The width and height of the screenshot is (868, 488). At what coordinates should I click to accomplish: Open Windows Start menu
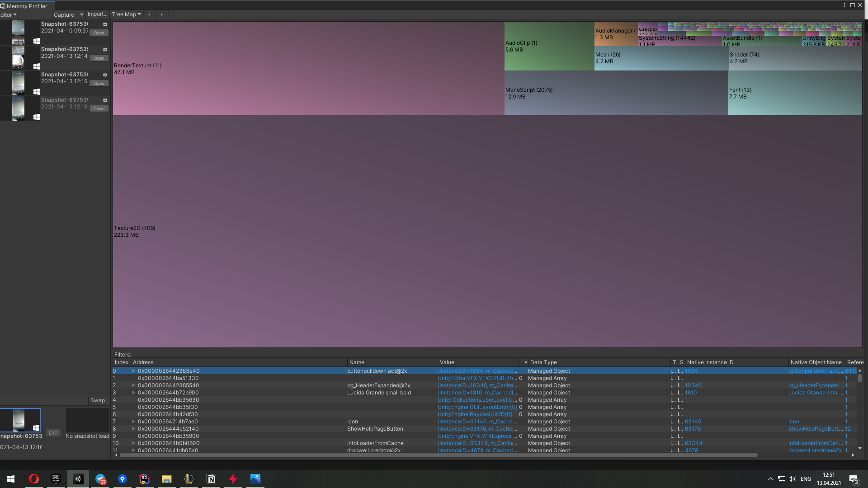(11, 479)
